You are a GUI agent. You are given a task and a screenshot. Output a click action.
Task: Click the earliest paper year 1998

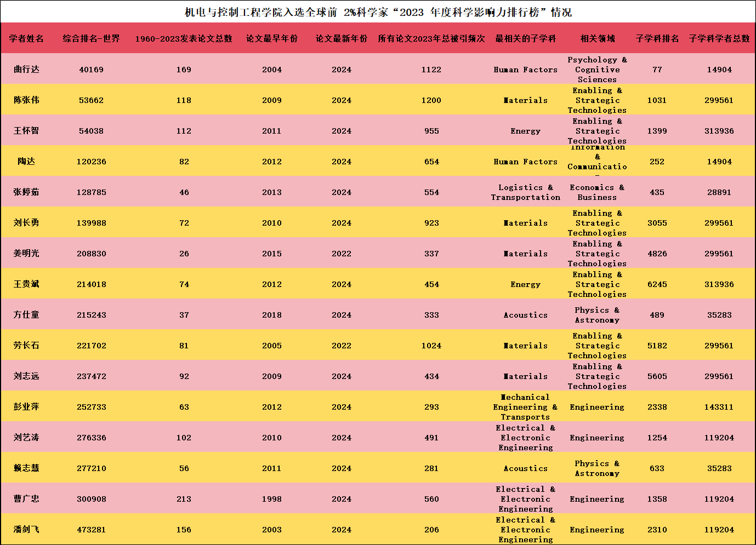click(x=271, y=499)
